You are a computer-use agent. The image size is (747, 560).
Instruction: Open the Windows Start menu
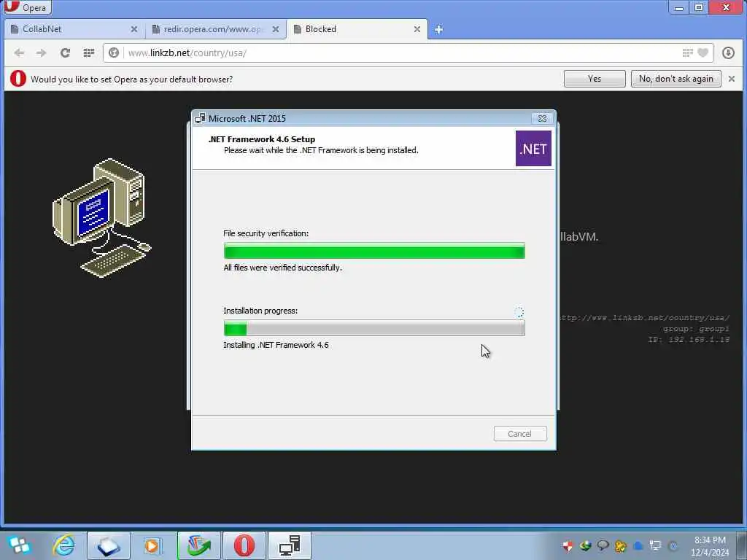(19, 545)
